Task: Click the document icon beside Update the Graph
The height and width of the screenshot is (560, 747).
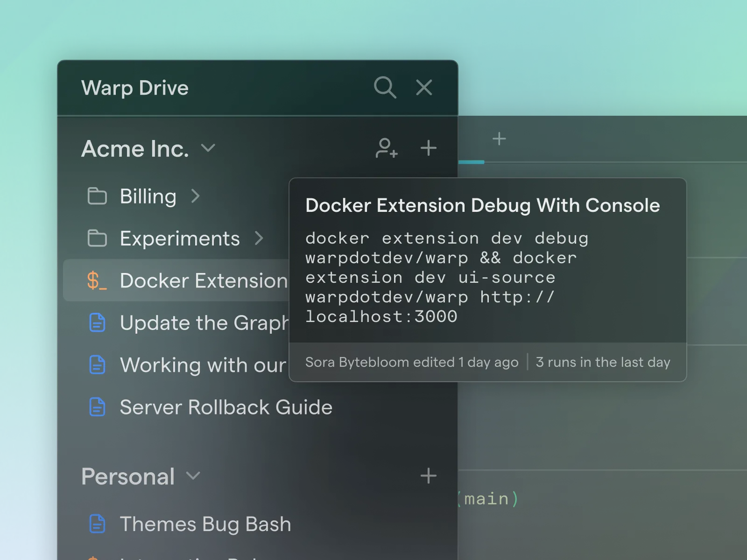Action: [x=97, y=322]
